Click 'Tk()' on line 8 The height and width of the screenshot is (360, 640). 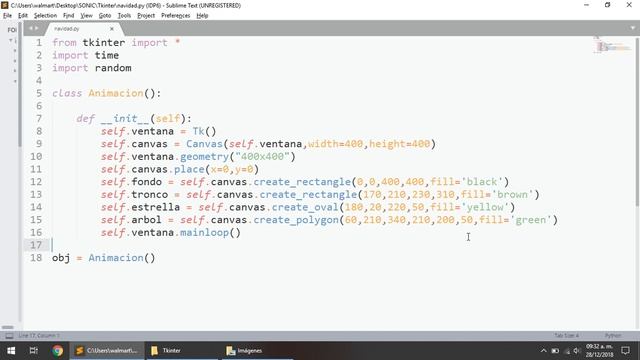tap(204, 131)
